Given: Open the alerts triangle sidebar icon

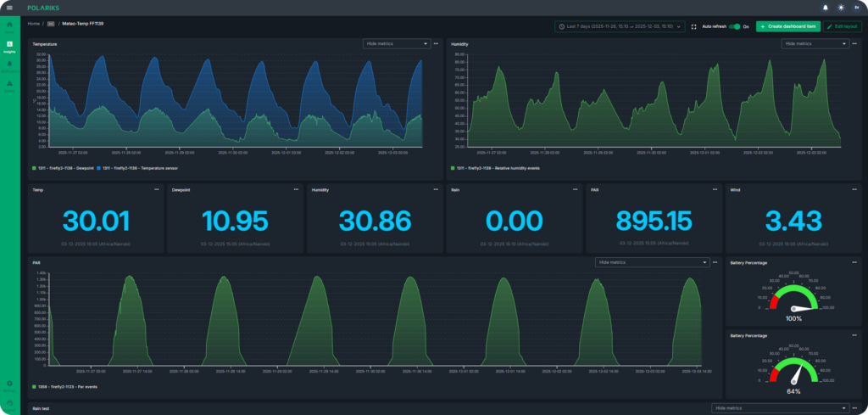Looking at the screenshot, I should point(9,84).
